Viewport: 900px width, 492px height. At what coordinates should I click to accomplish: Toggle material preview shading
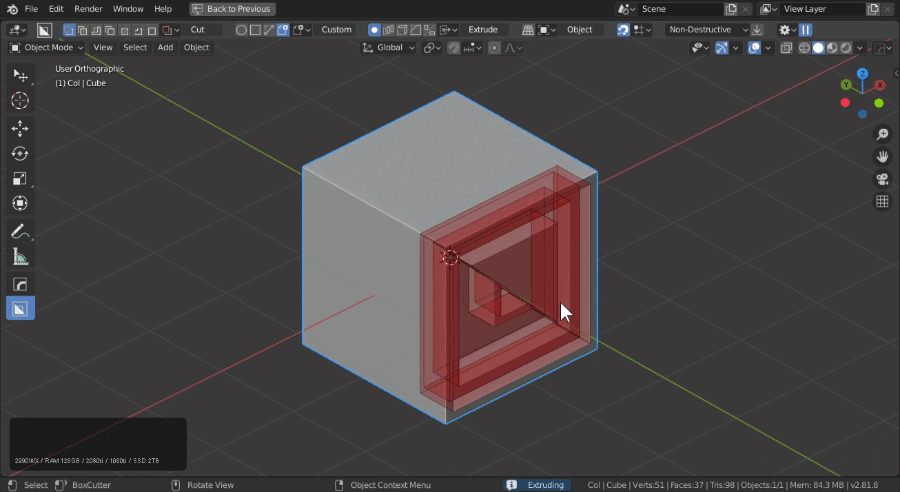pyautogui.click(x=832, y=48)
